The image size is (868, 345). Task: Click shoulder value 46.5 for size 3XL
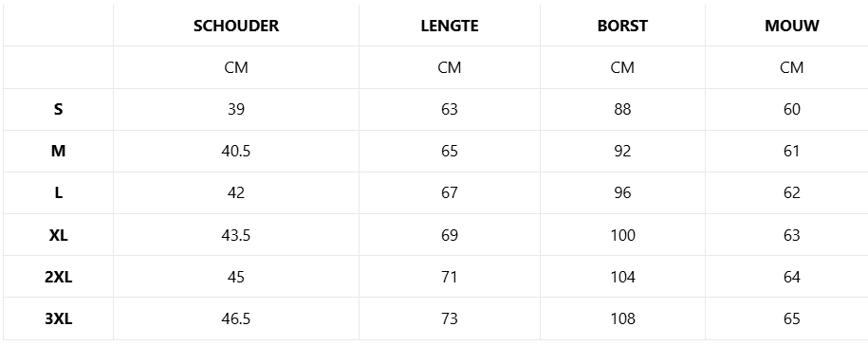pyautogui.click(x=236, y=319)
